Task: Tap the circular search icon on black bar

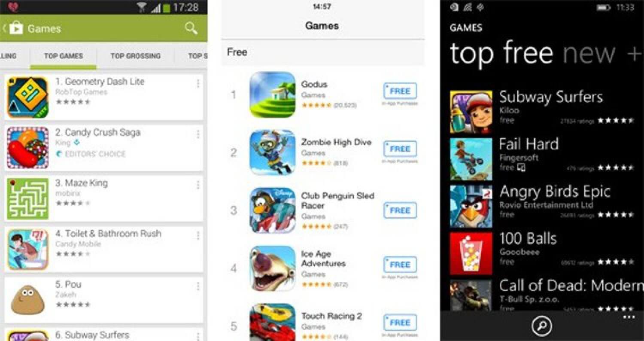Action: click(542, 326)
